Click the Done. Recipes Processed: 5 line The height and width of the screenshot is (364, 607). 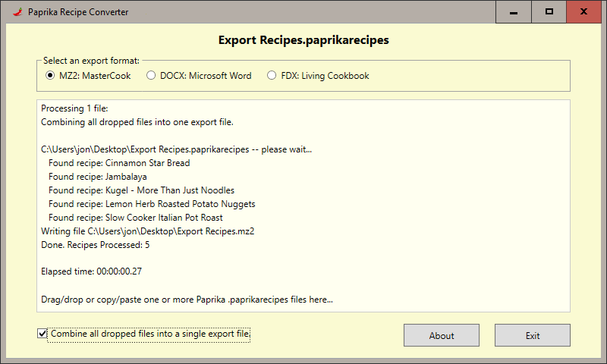pos(96,245)
